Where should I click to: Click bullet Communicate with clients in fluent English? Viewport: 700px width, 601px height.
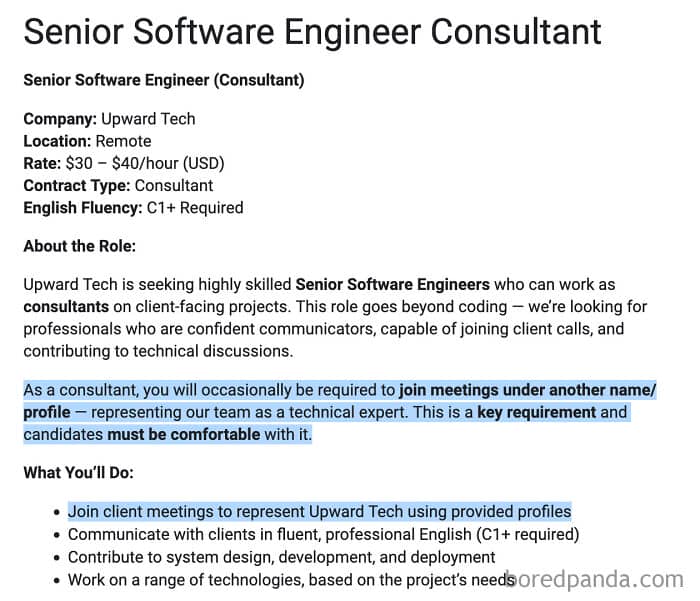[324, 534]
